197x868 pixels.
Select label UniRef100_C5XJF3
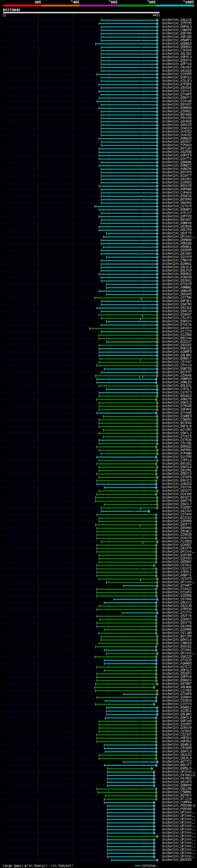pyautogui.click(x=177, y=318)
